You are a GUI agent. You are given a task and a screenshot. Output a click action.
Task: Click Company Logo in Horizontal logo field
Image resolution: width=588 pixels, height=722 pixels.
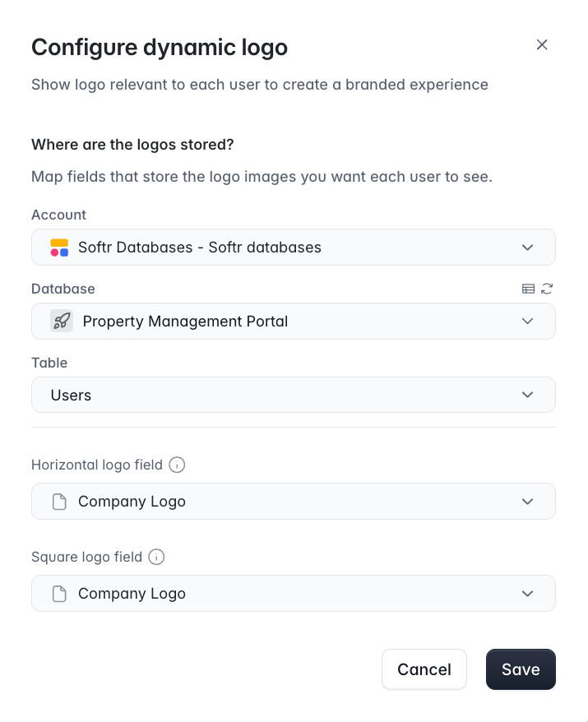[x=132, y=502]
